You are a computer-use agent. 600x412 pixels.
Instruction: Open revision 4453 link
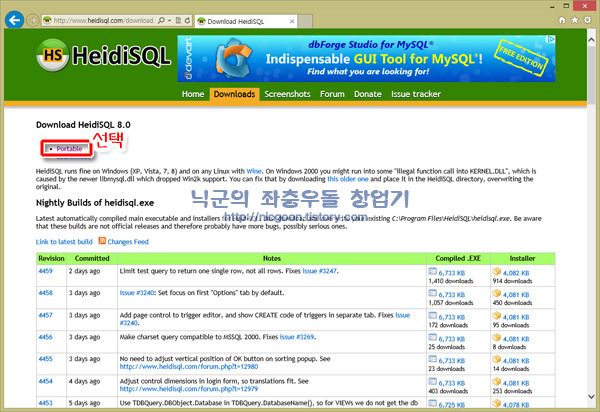coord(45,403)
